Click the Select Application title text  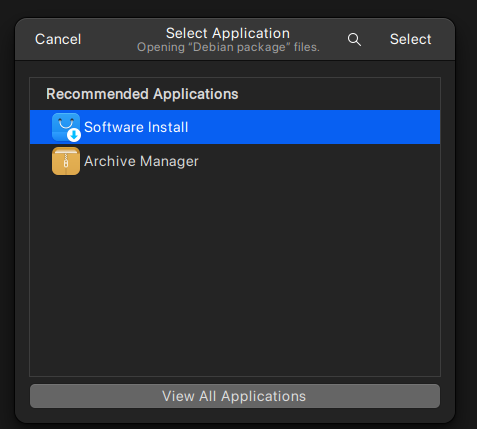pyautogui.click(x=228, y=33)
